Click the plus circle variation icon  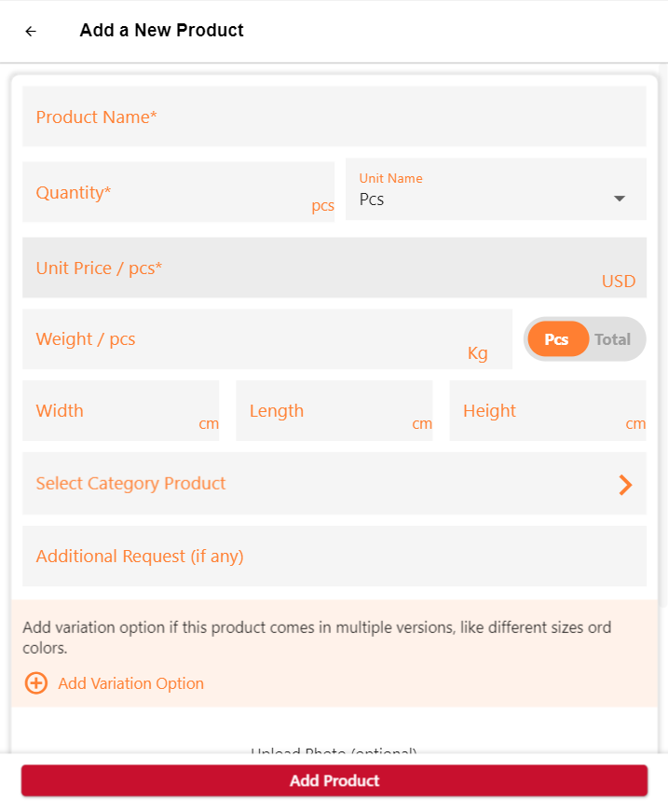pyautogui.click(x=36, y=683)
